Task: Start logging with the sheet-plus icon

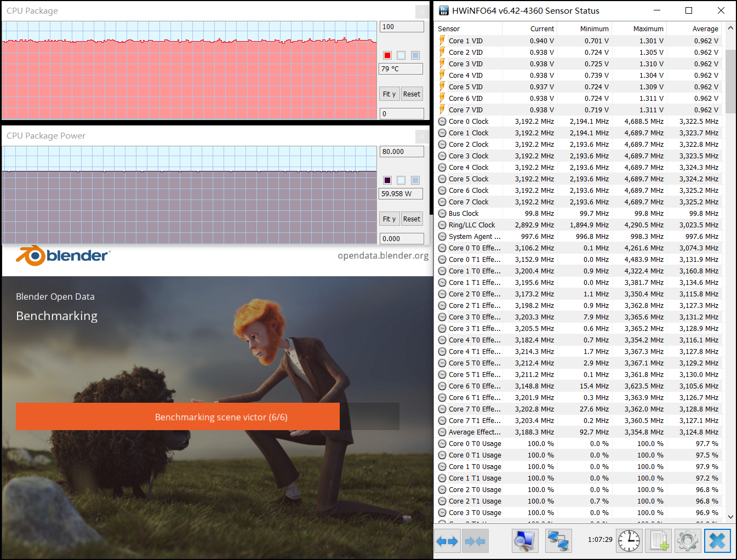Action: tap(658, 541)
